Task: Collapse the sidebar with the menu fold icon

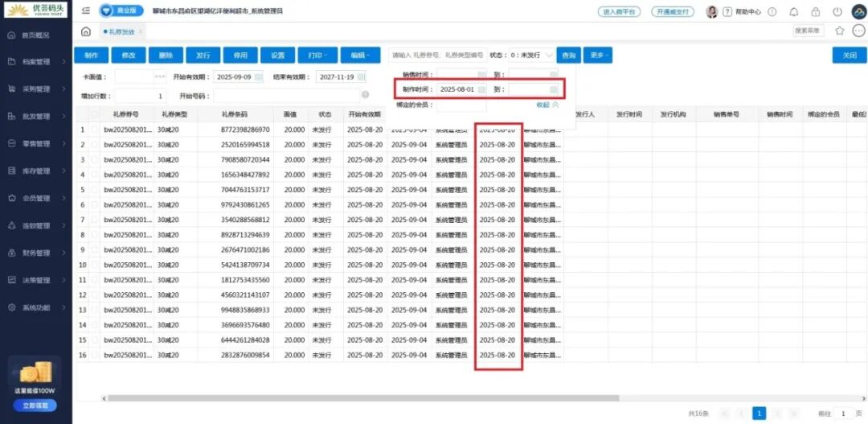Action: (86, 11)
